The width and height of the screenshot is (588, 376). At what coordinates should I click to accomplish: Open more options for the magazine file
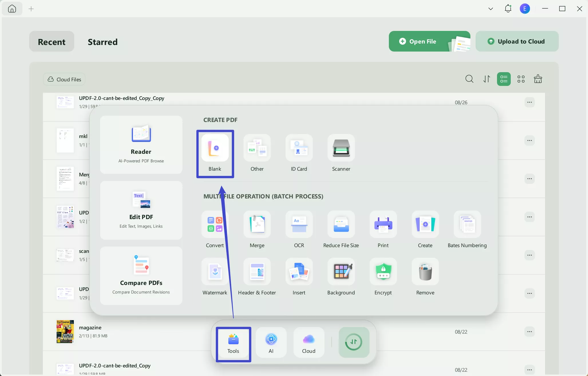(x=530, y=331)
